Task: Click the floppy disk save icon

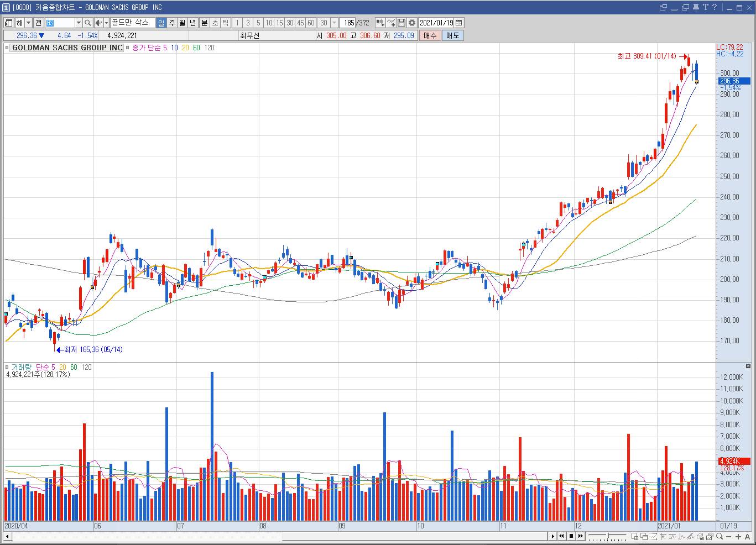Action: click(402, 23)
